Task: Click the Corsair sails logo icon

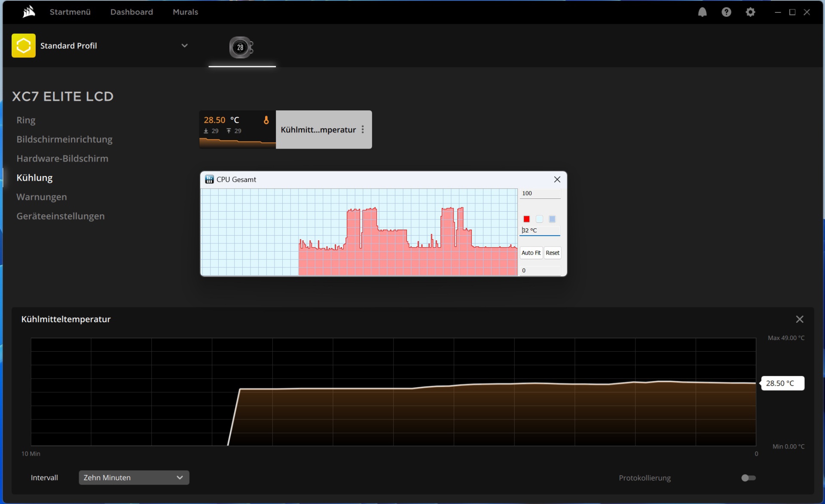Action: pos(29,12)
